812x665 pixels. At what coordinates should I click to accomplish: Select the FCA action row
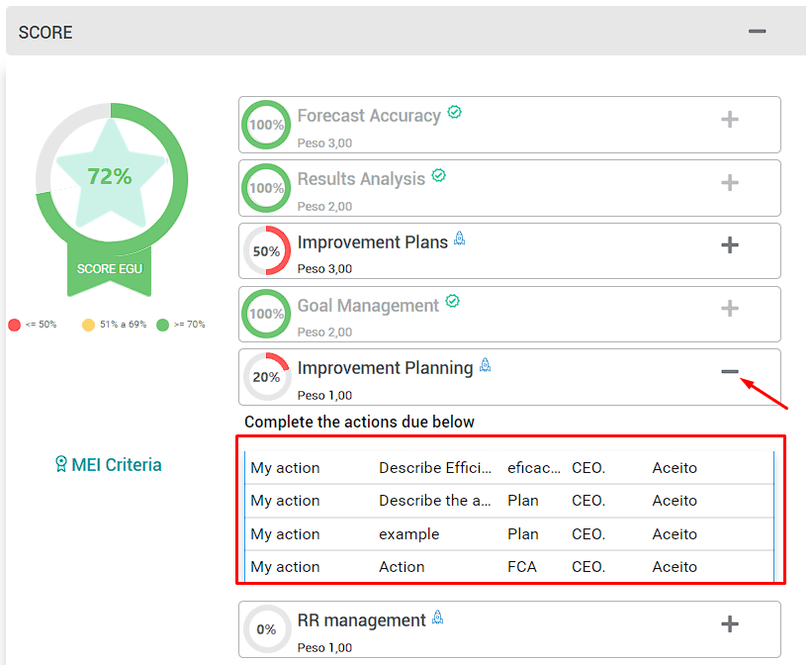(509, 566)
